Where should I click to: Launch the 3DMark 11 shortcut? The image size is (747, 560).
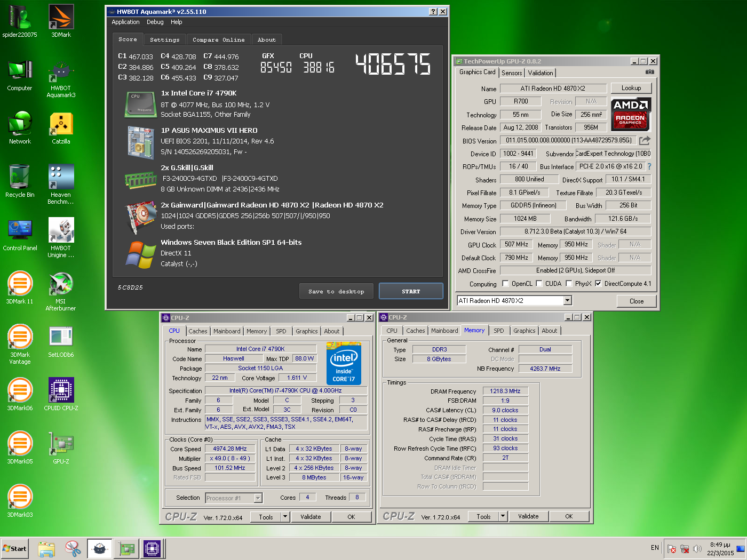pos(20,288)
